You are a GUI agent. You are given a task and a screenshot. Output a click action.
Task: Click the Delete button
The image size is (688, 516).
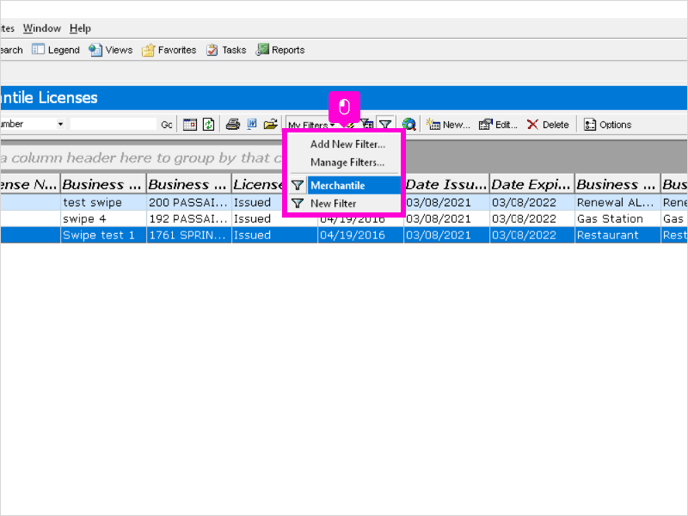coord(548,125)
